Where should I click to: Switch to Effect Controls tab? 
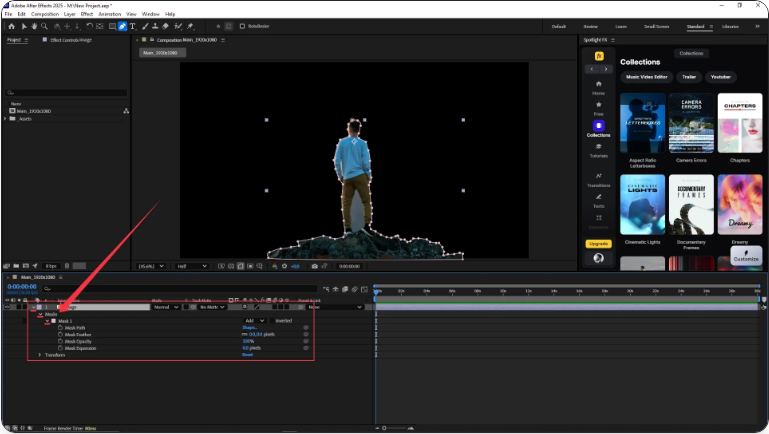click(69, 40)
